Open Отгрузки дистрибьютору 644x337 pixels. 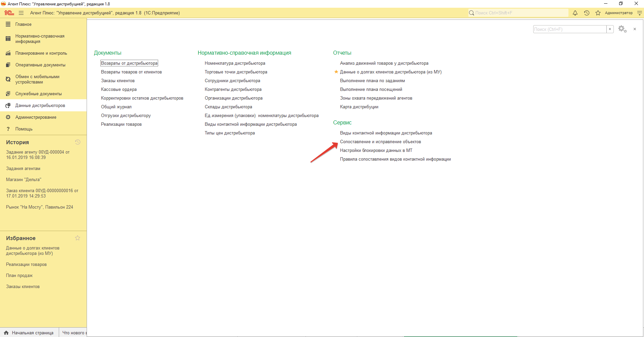(x=126, y=115)
